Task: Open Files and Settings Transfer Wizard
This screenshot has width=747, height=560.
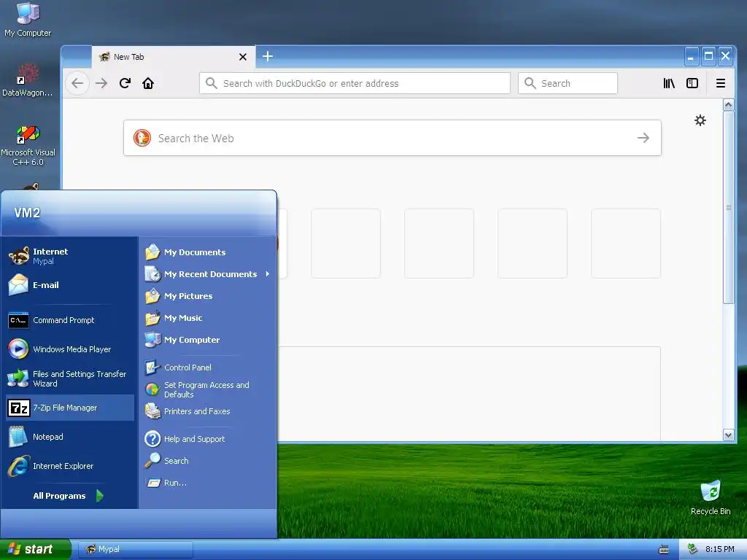Action: coord(69,378)
